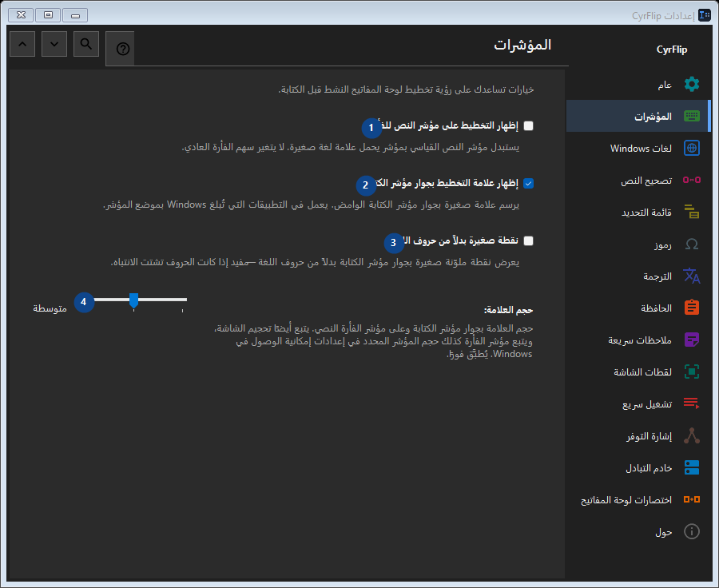This screenshot has height=588, width=719.
Task: Go to the تصحيح النص section icon
Action: coord(692,180)
